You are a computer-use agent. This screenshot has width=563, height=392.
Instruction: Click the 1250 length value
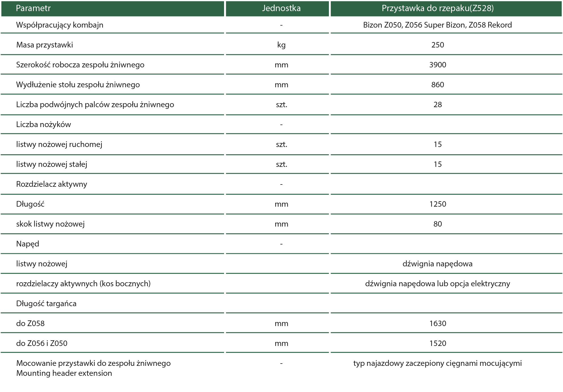pos(437,204)
